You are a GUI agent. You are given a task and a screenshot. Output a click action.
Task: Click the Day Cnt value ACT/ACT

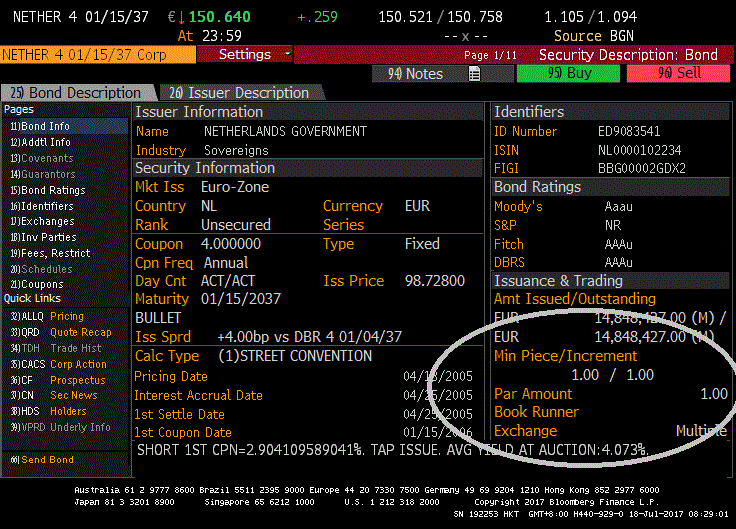228,281
